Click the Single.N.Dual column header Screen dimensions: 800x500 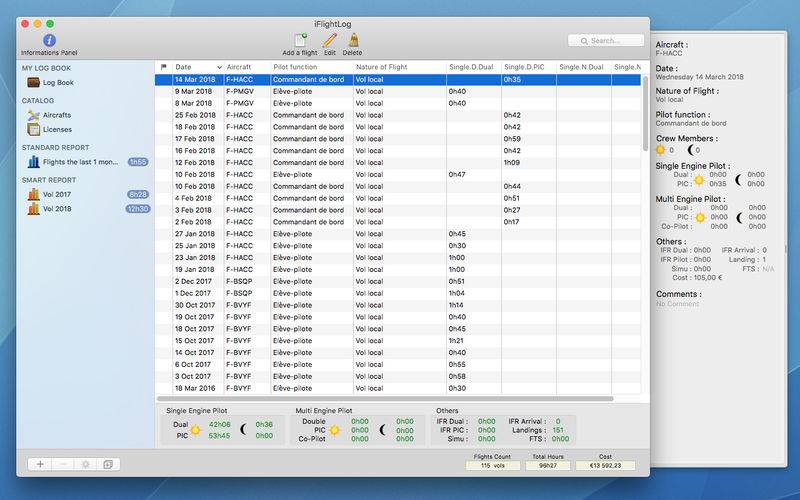(x=584, y=67)
